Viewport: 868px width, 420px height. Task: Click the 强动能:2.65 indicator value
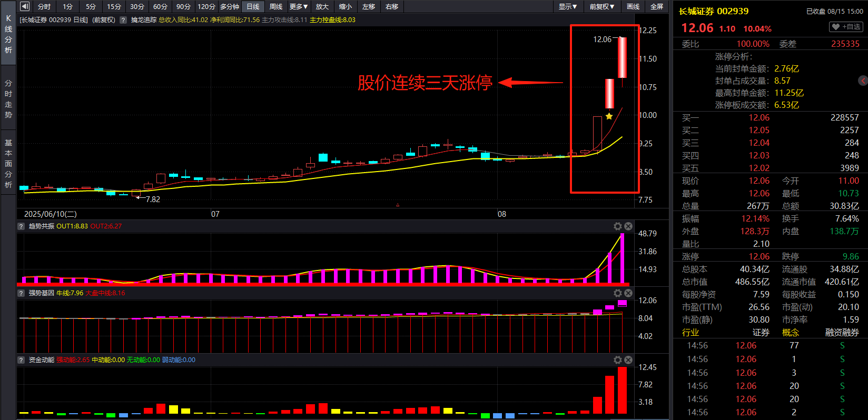(73, 360)
